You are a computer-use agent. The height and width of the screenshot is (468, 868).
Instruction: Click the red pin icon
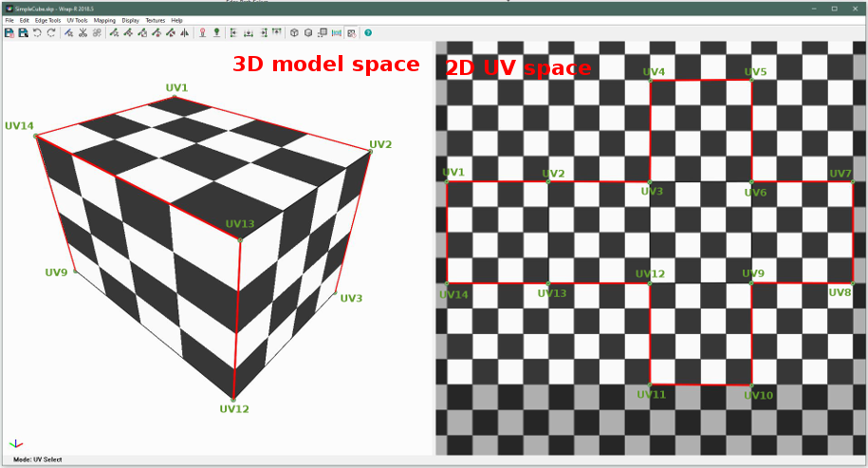click(x=201, y=32)
